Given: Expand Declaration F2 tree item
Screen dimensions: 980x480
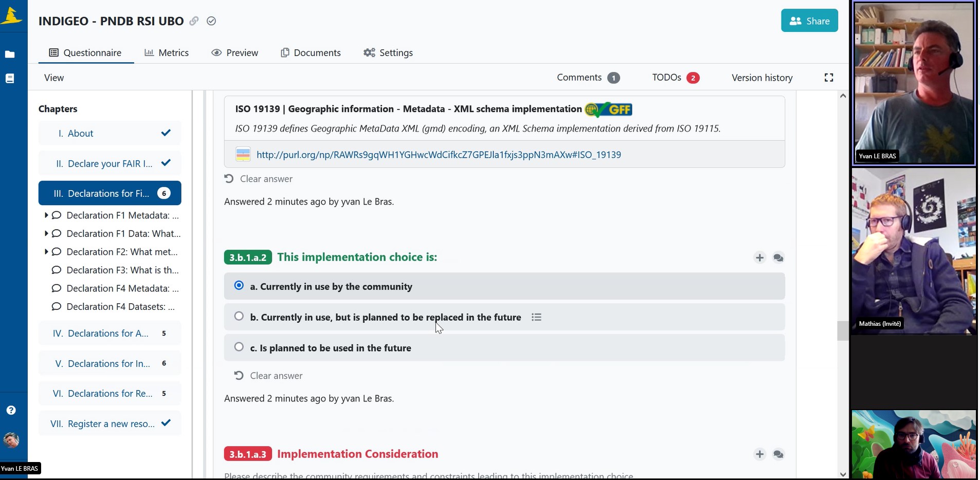Looking at the screenshot, I should 46,252.
